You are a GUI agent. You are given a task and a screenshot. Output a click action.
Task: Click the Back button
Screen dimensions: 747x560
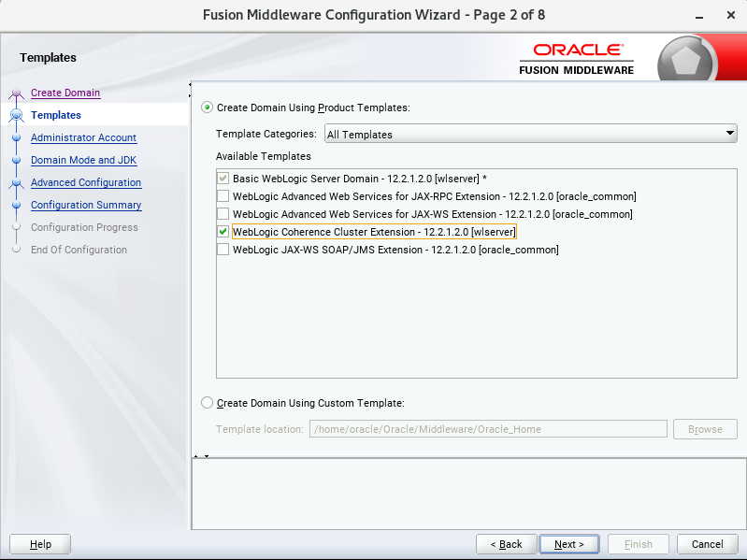506,544
